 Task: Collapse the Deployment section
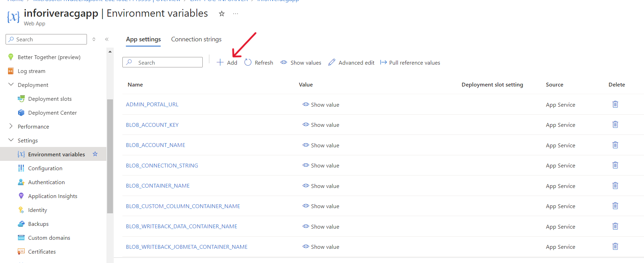click(11, 85)
